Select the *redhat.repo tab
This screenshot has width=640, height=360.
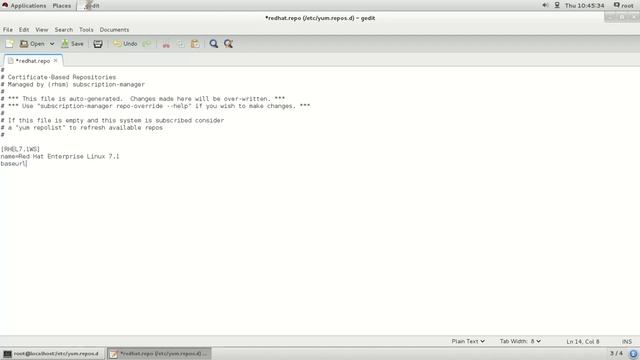point(32,61)
